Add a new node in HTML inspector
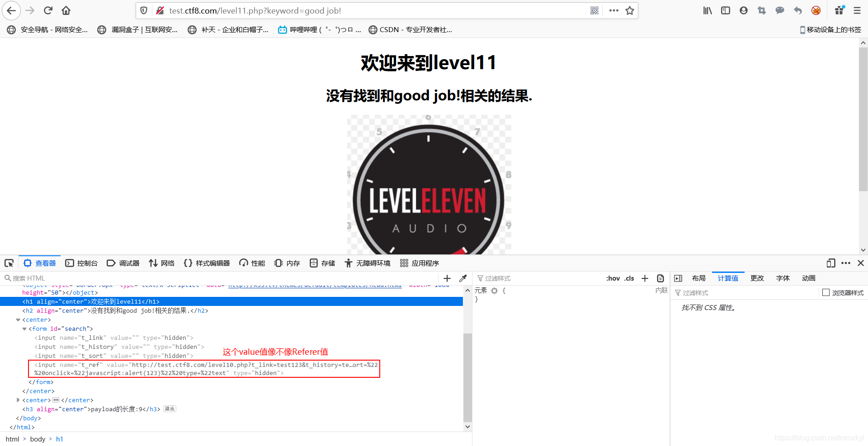Screen dimensions: 868x446 [447, 278]
